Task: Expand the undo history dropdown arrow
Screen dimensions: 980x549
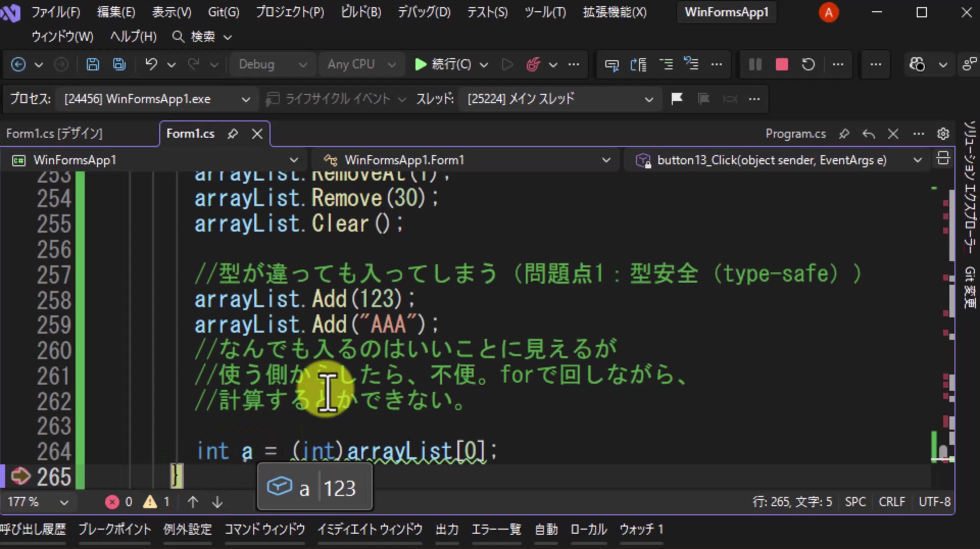Action: (x=171, y=65)
